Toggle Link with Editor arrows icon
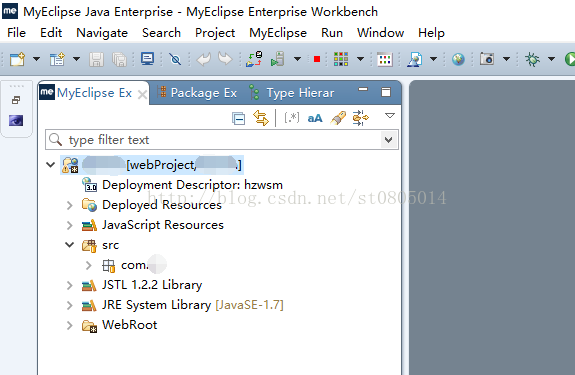 [x=261, y=118]
